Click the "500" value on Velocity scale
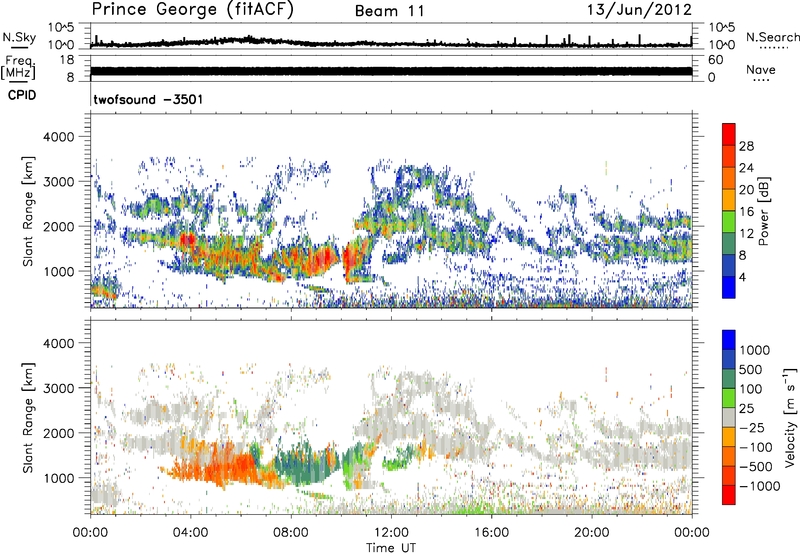This screenshot has height=554, width=800. 751,369
